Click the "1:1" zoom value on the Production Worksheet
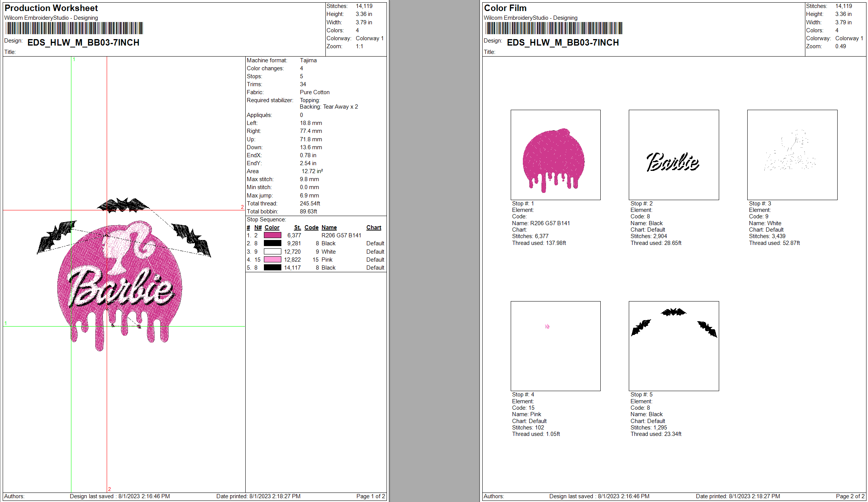 [359, 46]
